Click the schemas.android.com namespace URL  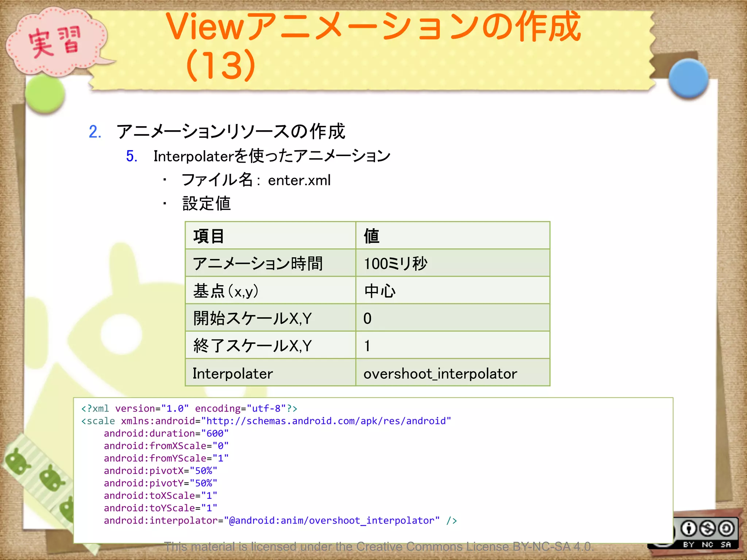tap(326, 421)
